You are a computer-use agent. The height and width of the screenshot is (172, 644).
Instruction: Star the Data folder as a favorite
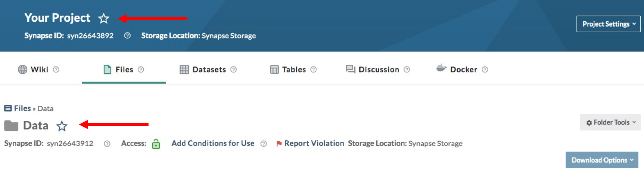pos(62,126)
